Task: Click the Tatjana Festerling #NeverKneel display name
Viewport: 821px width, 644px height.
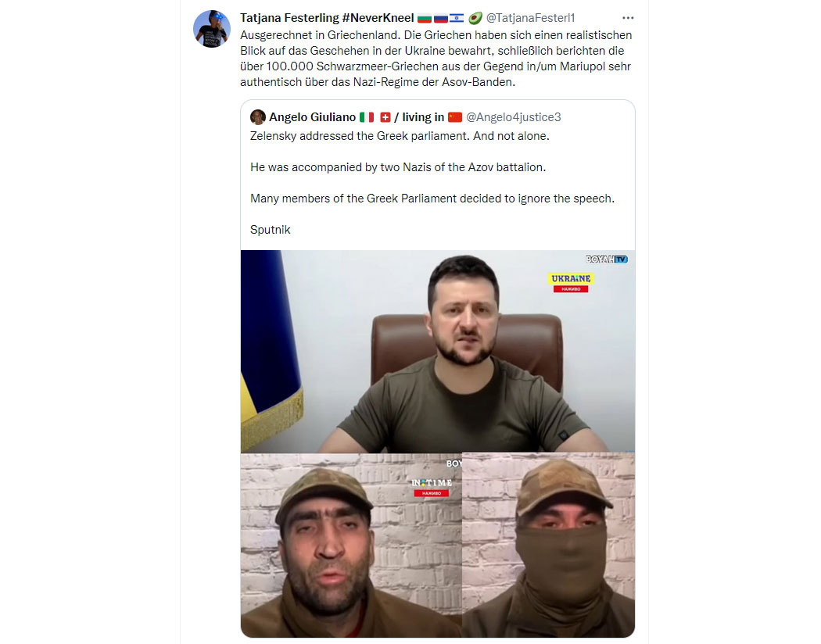Action: tap(327, 18)
